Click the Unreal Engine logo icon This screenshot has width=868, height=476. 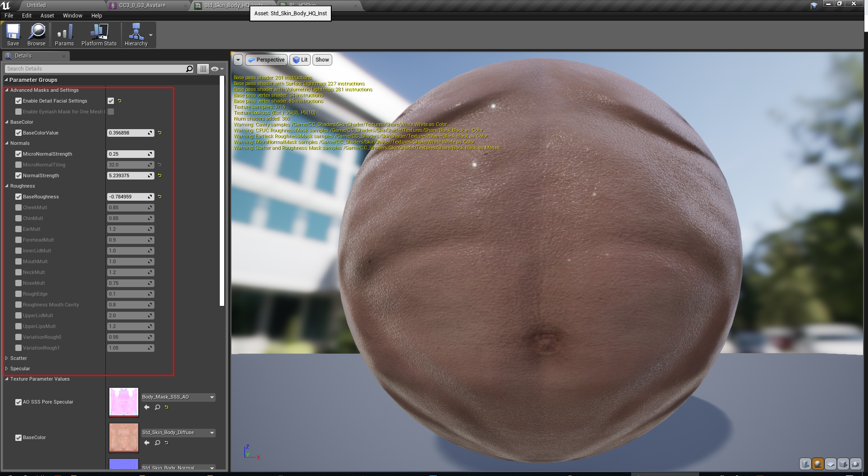click(x=6, y=5)
